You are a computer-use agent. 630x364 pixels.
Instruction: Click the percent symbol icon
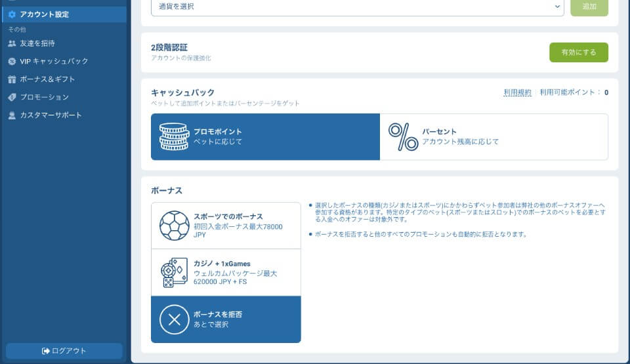403,136
